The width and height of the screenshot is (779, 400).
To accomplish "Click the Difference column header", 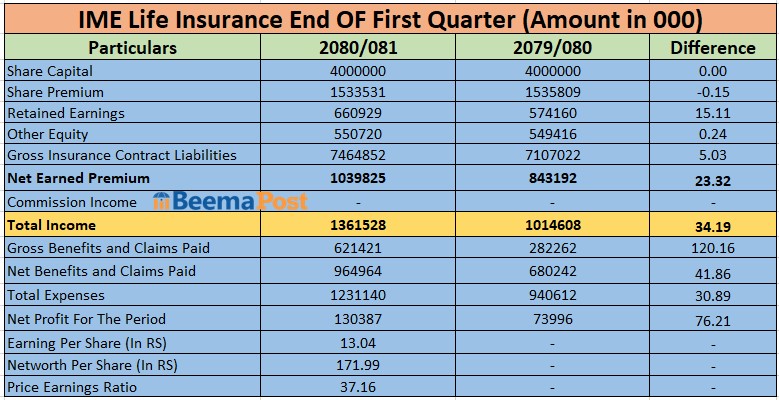I will point(712,47).
